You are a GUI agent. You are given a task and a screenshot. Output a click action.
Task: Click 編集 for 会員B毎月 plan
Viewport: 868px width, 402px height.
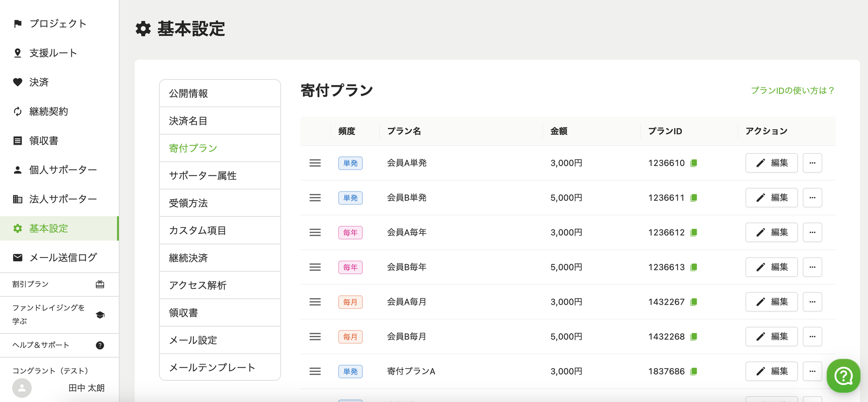click(771, 337)
